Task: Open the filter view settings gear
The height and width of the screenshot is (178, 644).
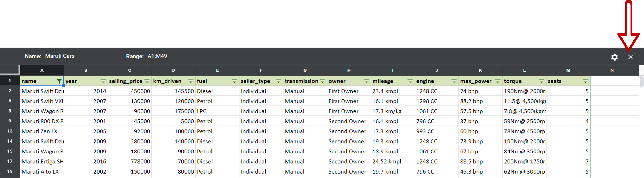Action: tap(614, 57)
